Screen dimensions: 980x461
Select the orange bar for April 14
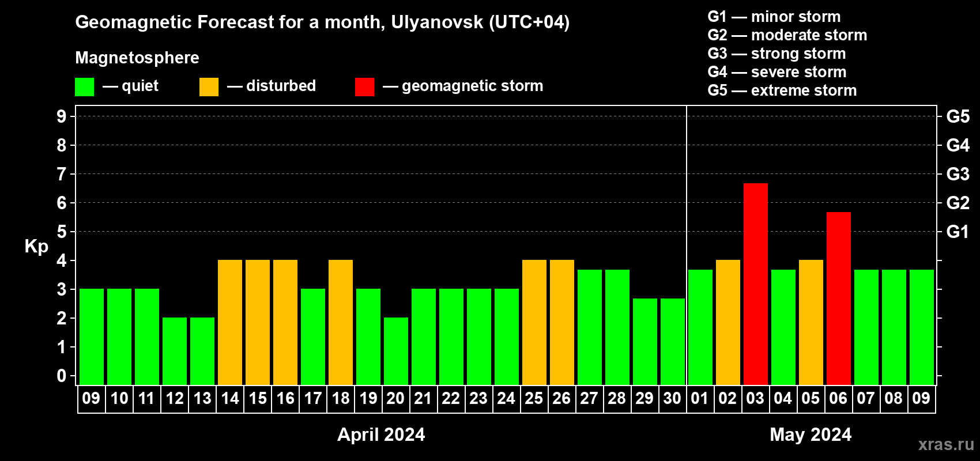click(x=230, y=323)
